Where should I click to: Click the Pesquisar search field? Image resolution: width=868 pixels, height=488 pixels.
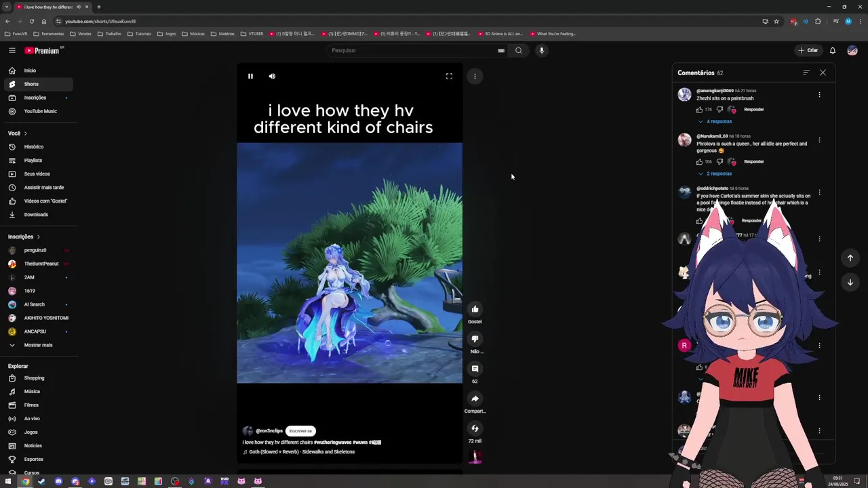(412, 50)
